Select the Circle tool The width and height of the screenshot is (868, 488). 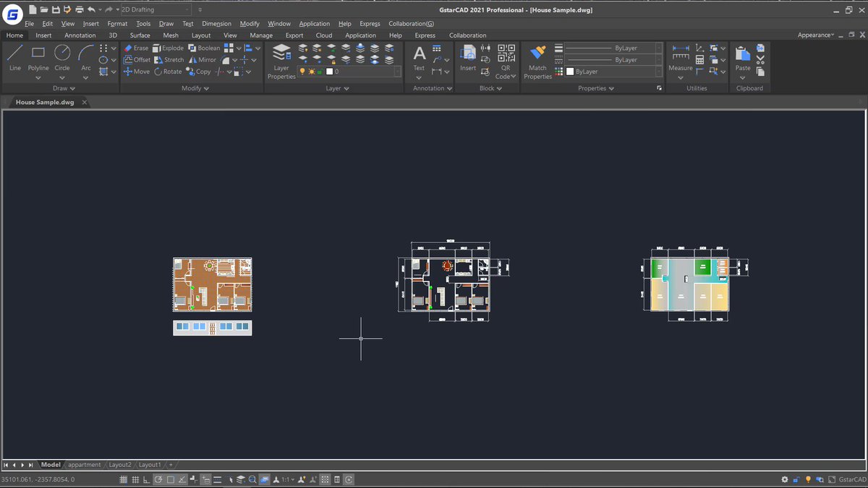click(x=62, y=58)
